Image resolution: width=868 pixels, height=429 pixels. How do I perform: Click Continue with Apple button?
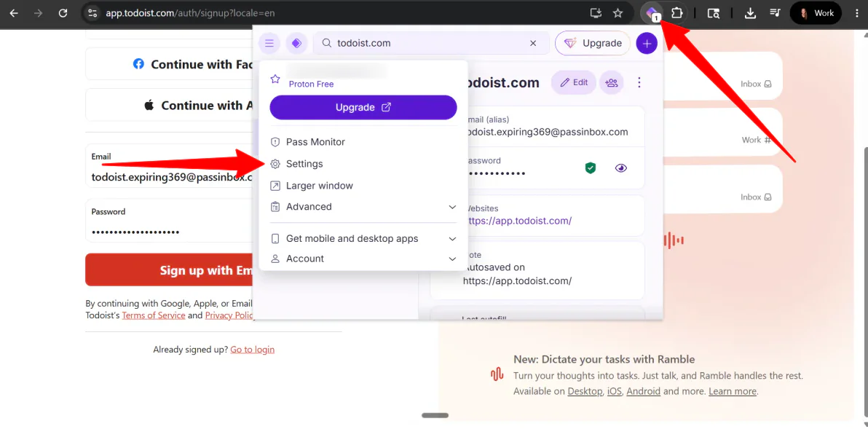pyautogui.click(x=170, y=105)
